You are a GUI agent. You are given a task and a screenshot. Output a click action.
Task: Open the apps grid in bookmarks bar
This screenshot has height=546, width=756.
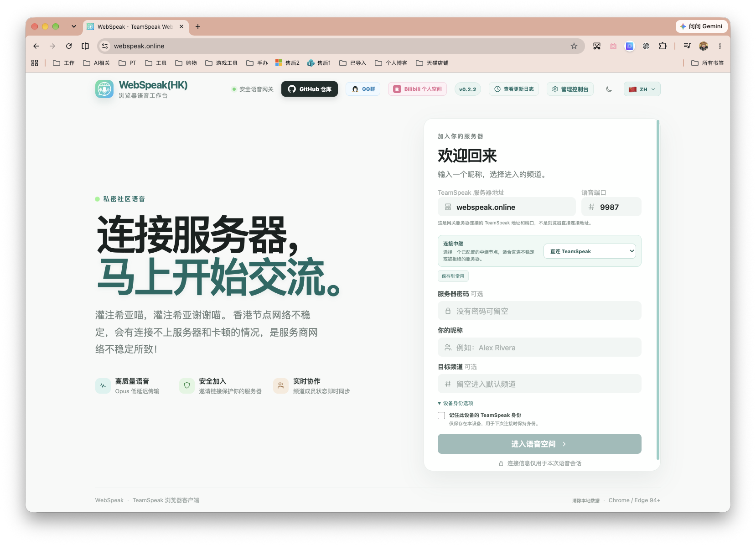(x=35, y=63)
